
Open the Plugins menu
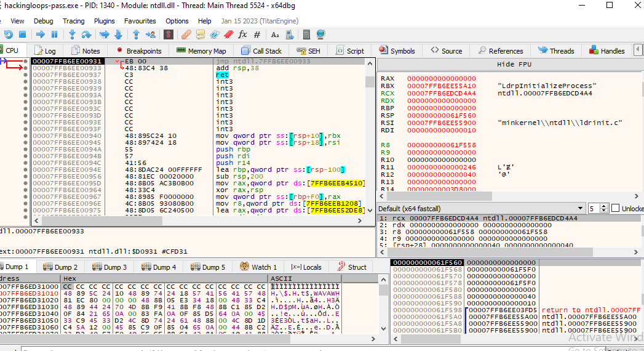tap(105, 21)
